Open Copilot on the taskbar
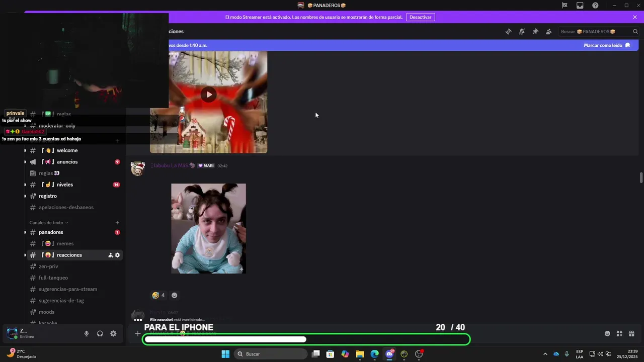The height and width of the screenshot is (362, 644). pos(345,354)
